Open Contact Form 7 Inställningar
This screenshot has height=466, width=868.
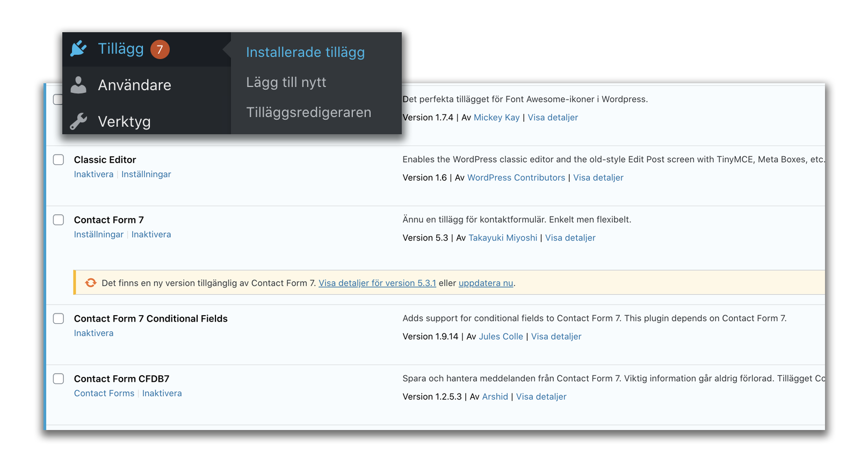click(98, 235)
